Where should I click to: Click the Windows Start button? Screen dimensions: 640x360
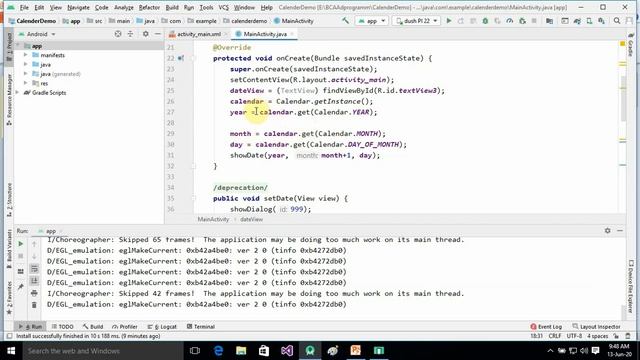(x=11, y=351)
